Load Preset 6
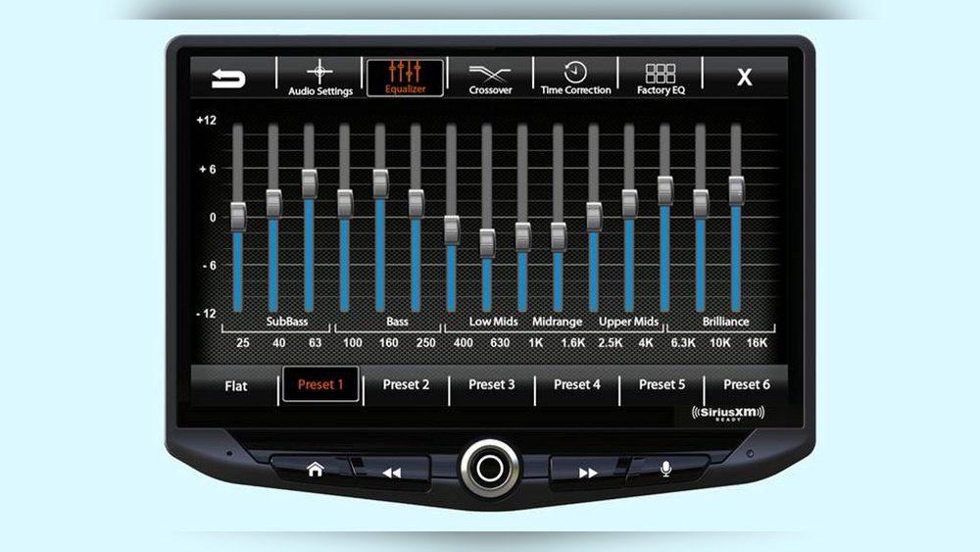This screenshot has width=980, height=552. 747,384
